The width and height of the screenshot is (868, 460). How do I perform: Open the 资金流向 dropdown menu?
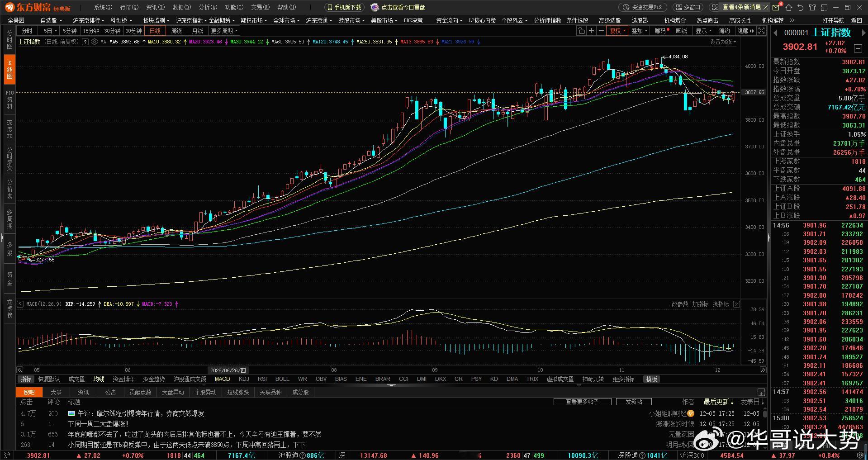tap(449, 20)
